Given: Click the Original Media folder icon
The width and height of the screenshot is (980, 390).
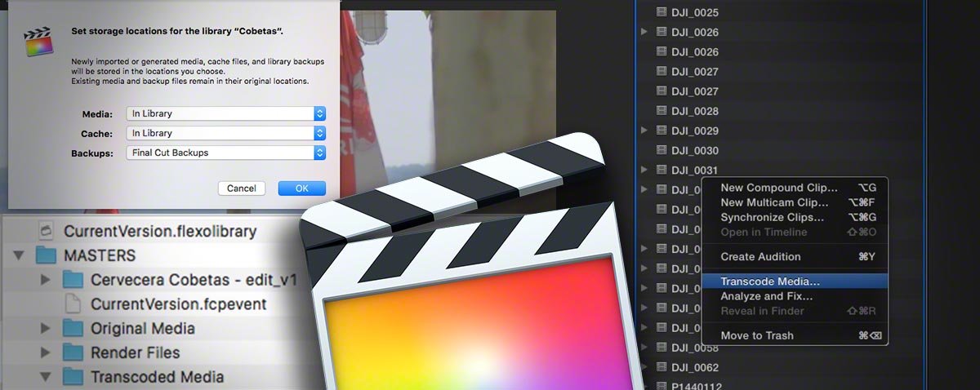Looking at the screenshot, I should click(73, 329).
